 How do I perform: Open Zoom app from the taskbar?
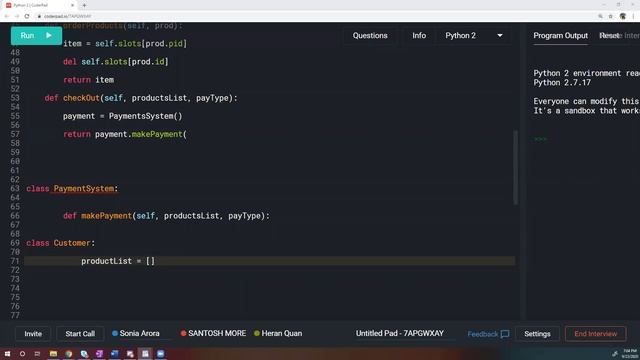tap(160, 354)
